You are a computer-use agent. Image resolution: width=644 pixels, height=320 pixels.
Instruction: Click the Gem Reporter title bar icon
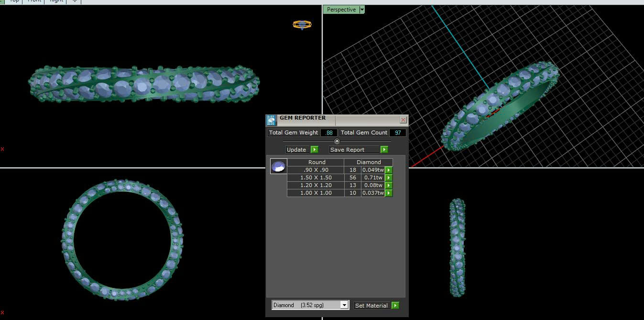click(x=271, y=120)
